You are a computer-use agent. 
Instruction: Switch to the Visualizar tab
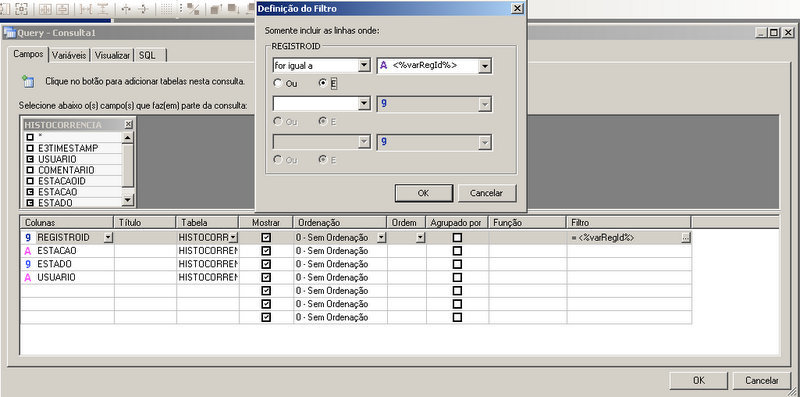[112, 56]
